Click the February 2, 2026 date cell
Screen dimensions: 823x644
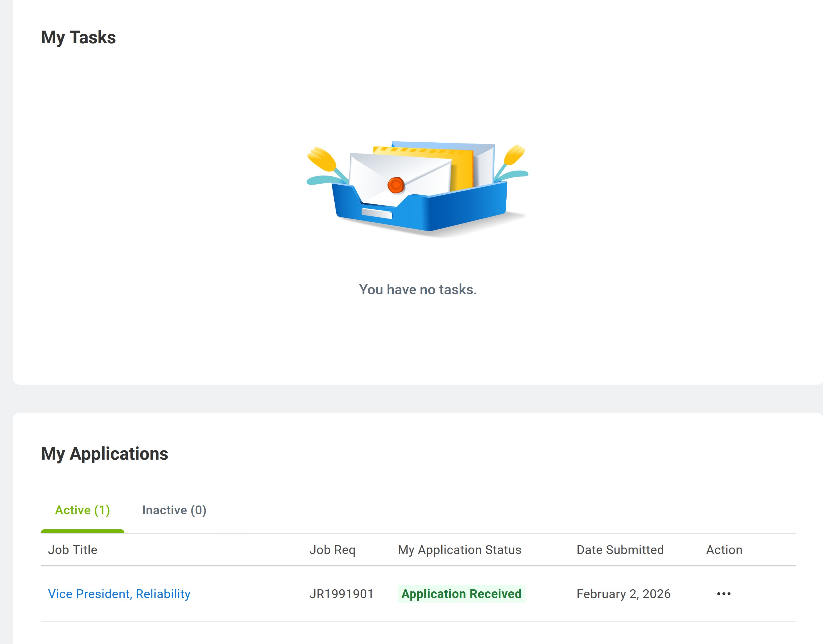pos(624,594)
